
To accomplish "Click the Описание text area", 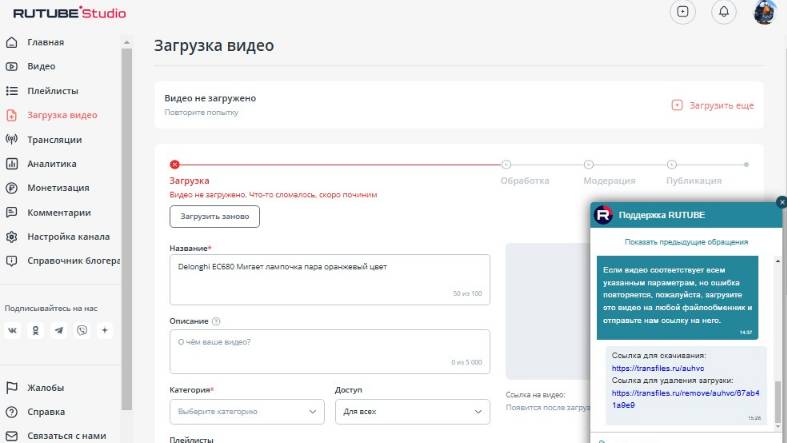I will [330, 351].
